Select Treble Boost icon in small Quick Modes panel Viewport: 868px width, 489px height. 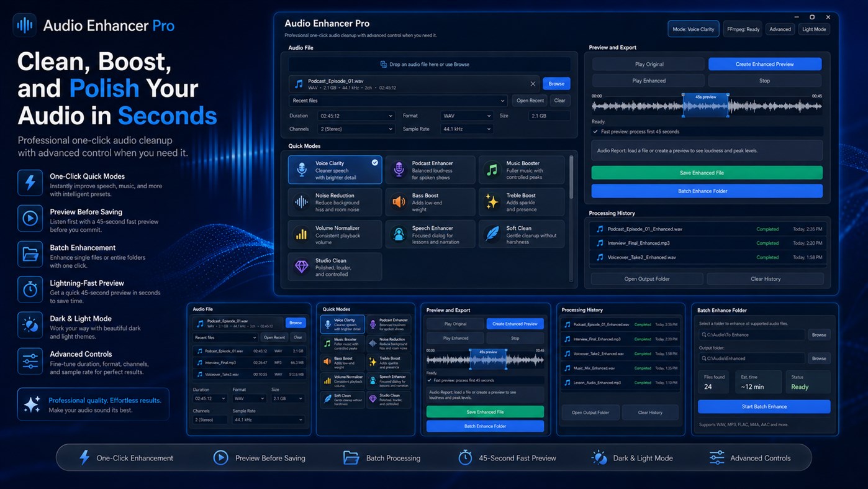pyautogui.click(x=373, y=361)
